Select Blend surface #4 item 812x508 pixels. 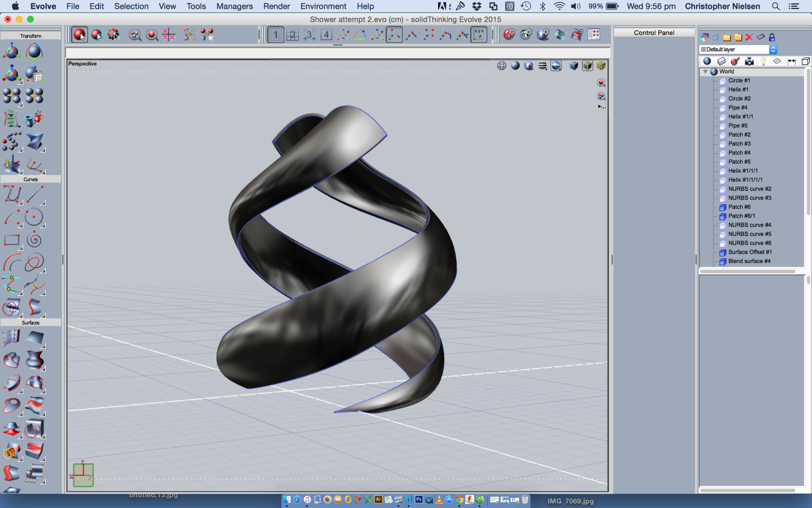(749, 261)
